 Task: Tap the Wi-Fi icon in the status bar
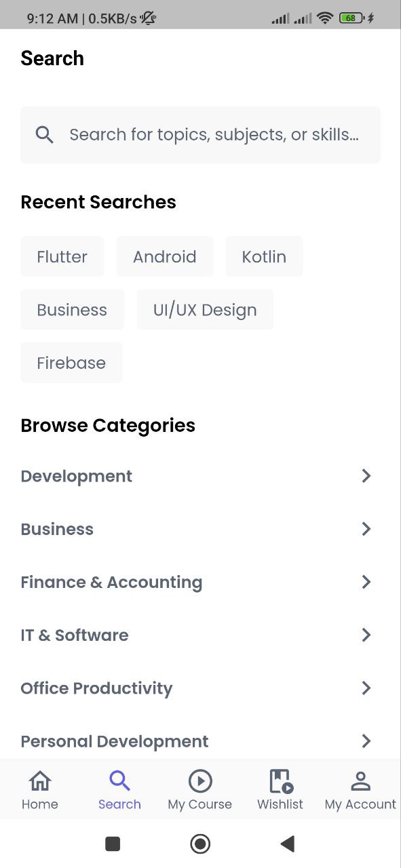click(x=324, y=18)
